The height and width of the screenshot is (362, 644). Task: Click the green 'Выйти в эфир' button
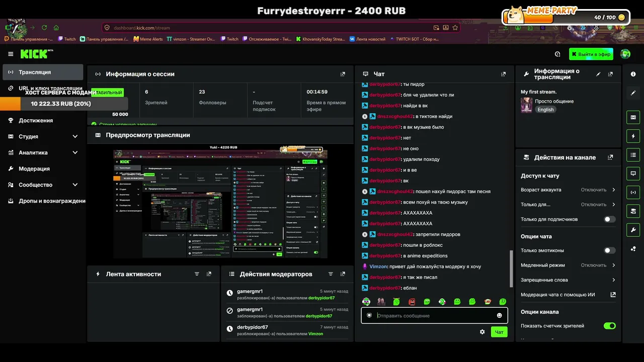[591, 54]
